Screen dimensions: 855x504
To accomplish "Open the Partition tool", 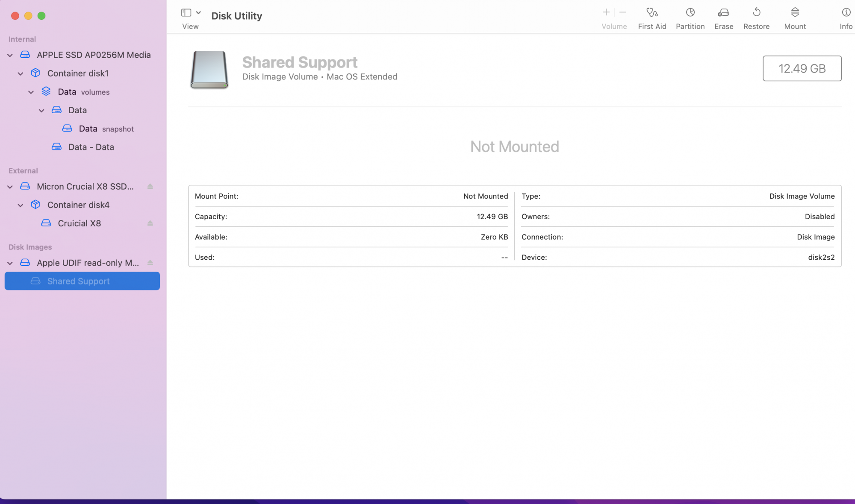I will coord(690,13).
